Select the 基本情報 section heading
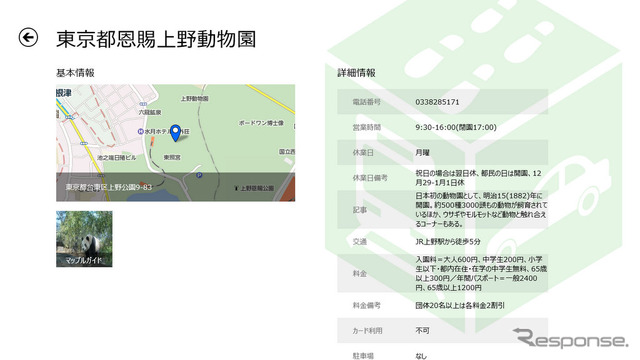Viewport: 640px width, 360px height. pos(75,73)
